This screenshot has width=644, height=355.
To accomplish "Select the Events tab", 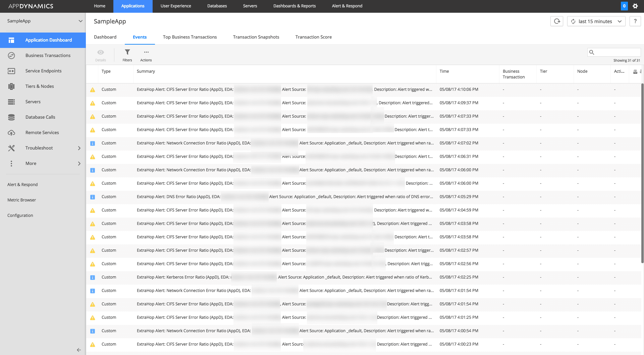I will coord(140,37).
